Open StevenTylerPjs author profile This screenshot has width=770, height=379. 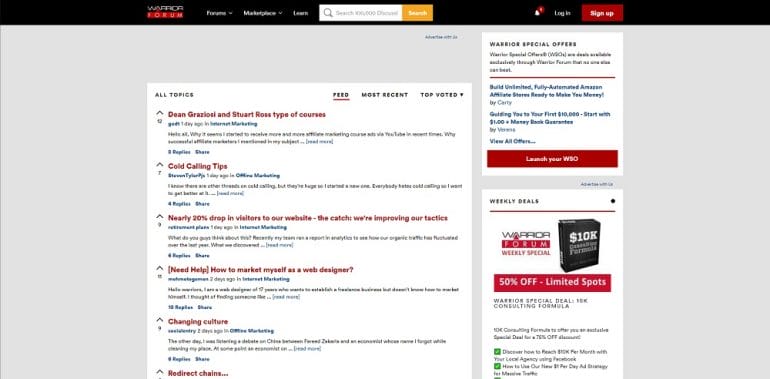(187, 175)
